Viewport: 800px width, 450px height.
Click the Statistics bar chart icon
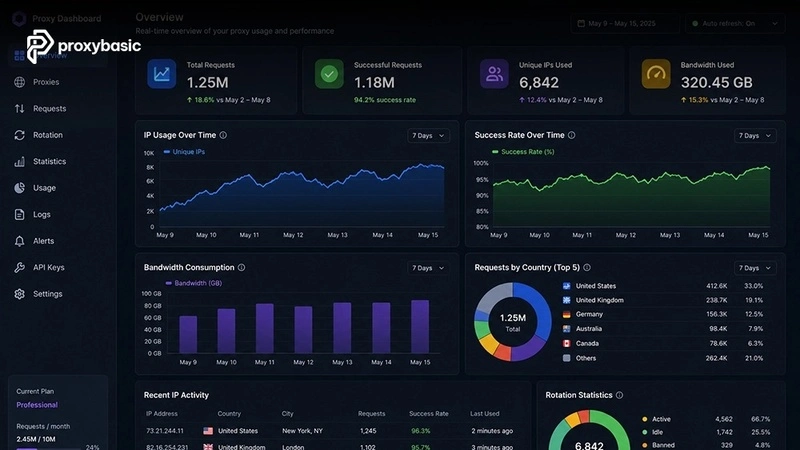coord(19,162)
